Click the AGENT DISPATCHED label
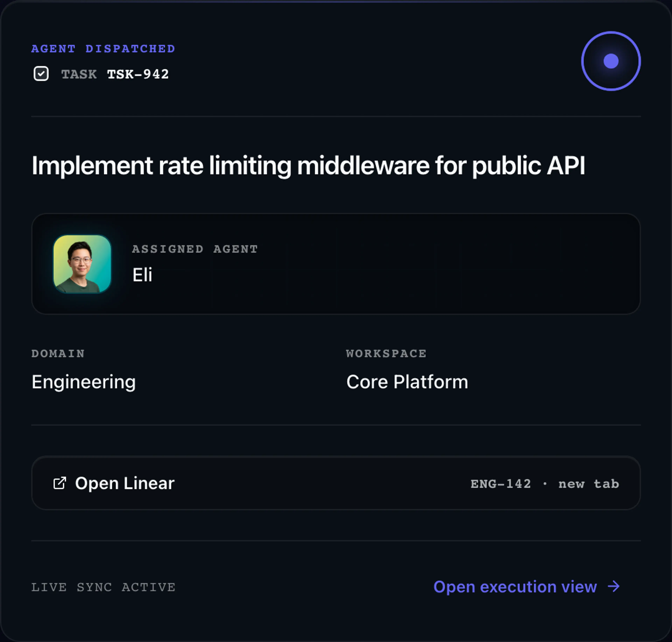This screenshot has width=672, height=642. [103, 49]
